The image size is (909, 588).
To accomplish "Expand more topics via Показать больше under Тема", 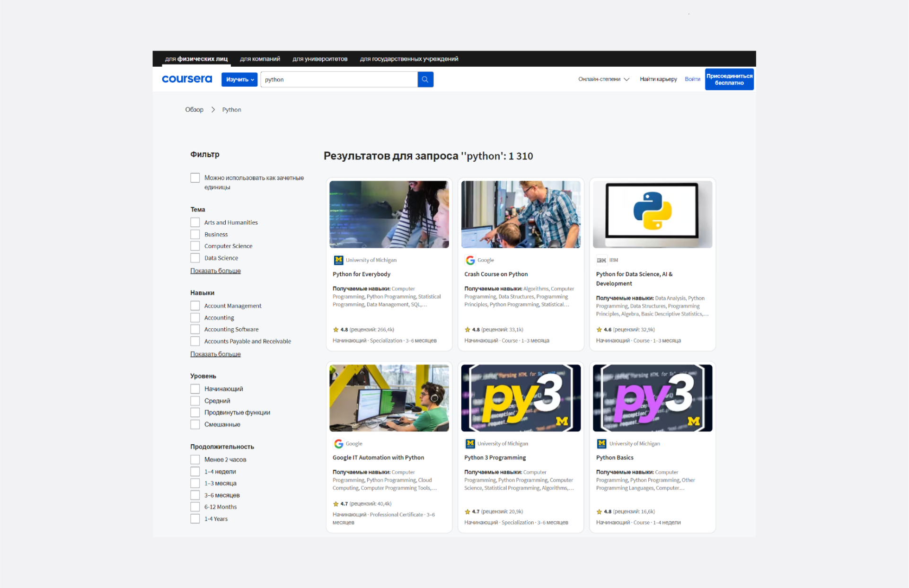I will pyautogui.click(x=215, y=271).
